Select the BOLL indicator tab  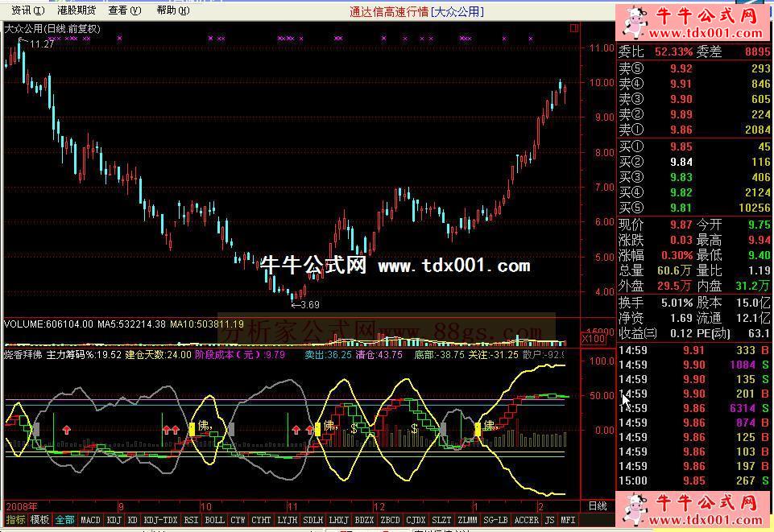[215, 520]
